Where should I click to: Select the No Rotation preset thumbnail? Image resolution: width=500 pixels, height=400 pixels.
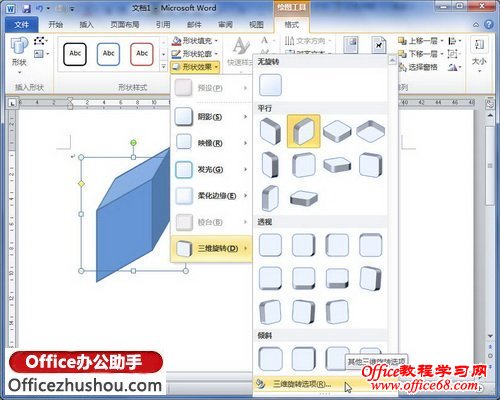[270, 85]
